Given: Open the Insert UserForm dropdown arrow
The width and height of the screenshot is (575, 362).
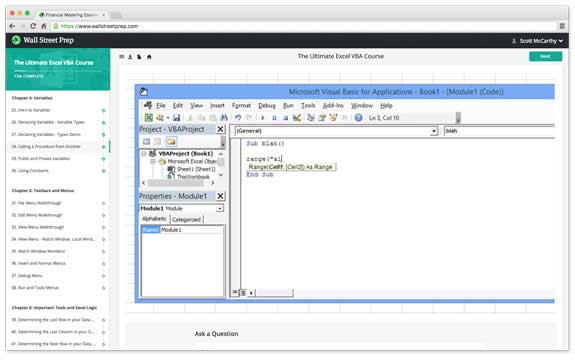Looking at the screenshot, I should pos(168,118).
